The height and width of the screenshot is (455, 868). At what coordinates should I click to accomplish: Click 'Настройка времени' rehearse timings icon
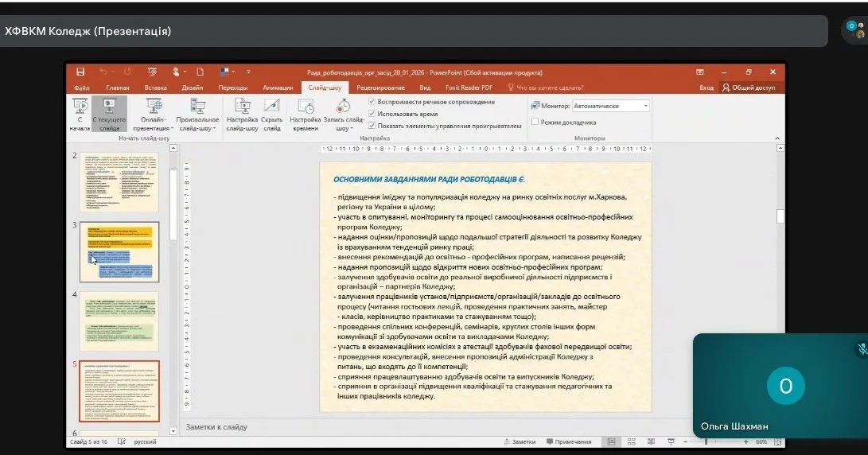click(305, 111)
